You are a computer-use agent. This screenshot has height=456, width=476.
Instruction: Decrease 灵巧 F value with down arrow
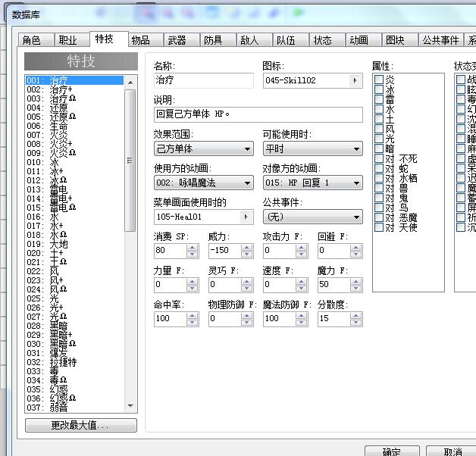point(246,289)
